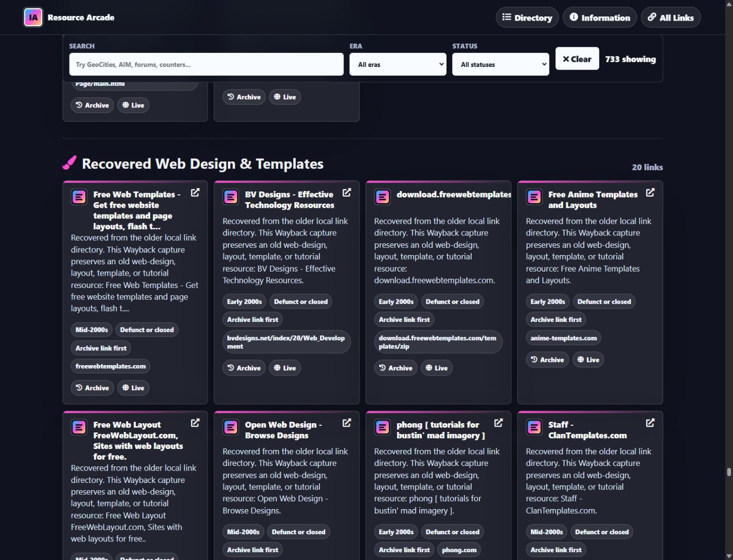Open the Status filter dropdown
The image size is (733, 560).
pyautogui.click(x=500, y=64)
